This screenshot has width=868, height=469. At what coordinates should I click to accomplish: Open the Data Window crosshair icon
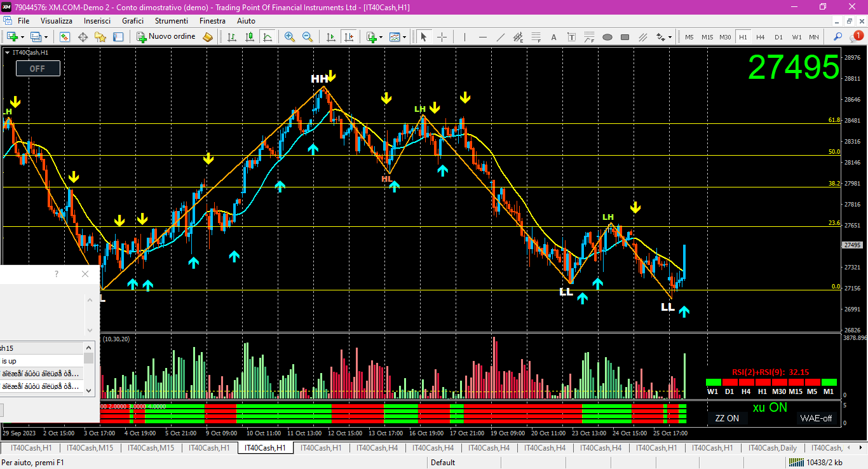(x=83, y=37)
